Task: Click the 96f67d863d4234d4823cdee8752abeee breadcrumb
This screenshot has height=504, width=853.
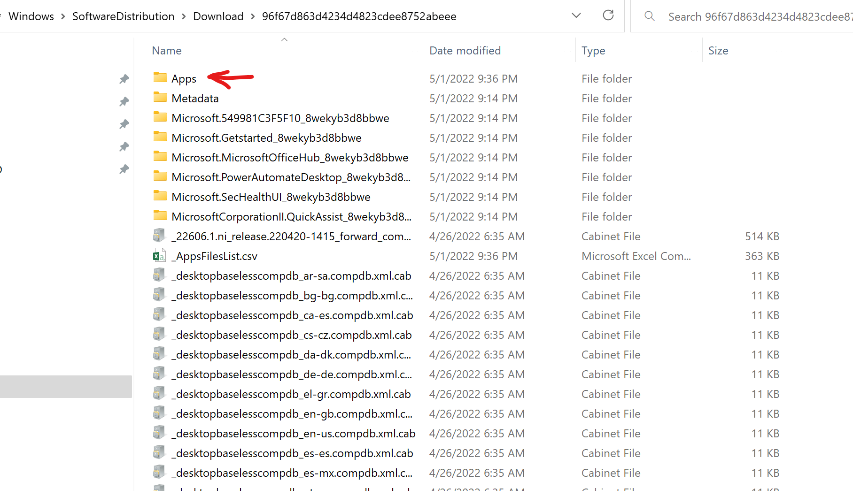Action: pyautogui.click(x=359, y=16)
